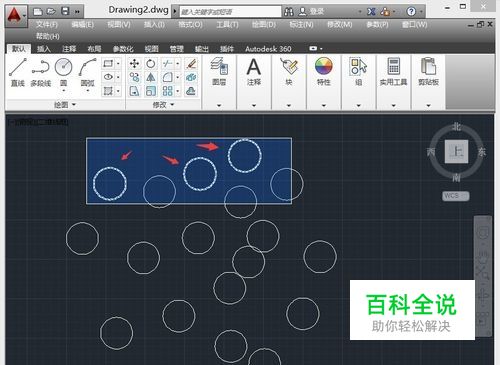Screen dimensions: 500x365
Task: Open the ribbon minimize options arrow
Action: pyautogui.click(x=321, y=49)
